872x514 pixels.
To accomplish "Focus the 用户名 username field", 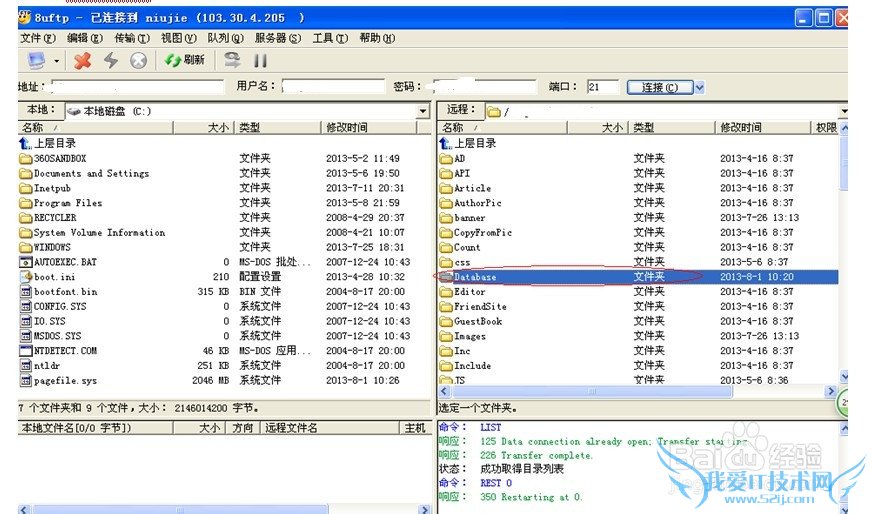I will pyautogui.click(x=333, y=86).
